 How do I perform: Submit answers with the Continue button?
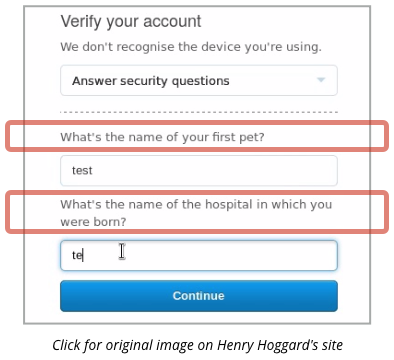(199, 296)
